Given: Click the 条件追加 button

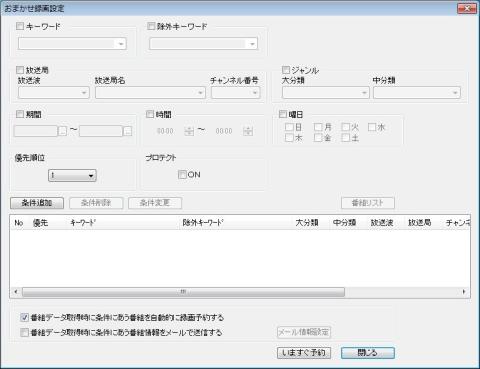Looking at the screenshot, I should [37, 203].
